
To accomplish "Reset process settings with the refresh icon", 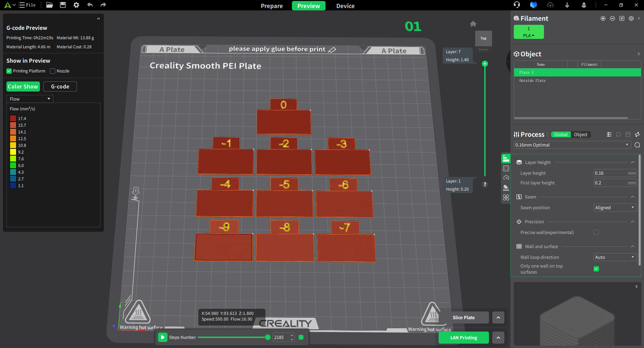I will coord(618,134).
